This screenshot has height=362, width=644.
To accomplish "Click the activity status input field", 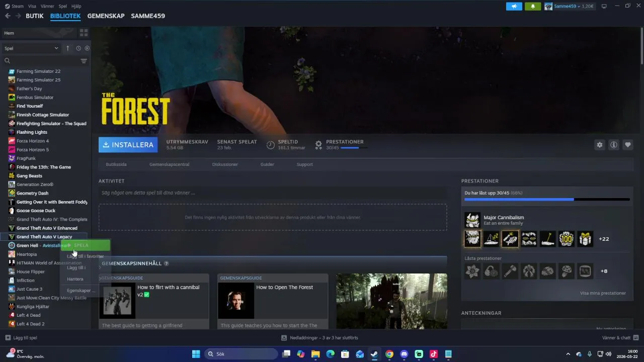I will [x=273, y=193].
